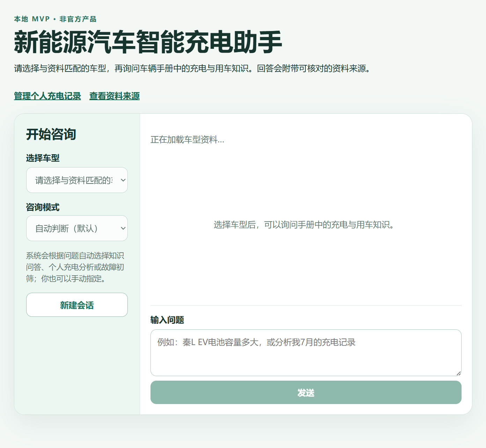Click the 正在加载车型资料... status text

(187, 140)
